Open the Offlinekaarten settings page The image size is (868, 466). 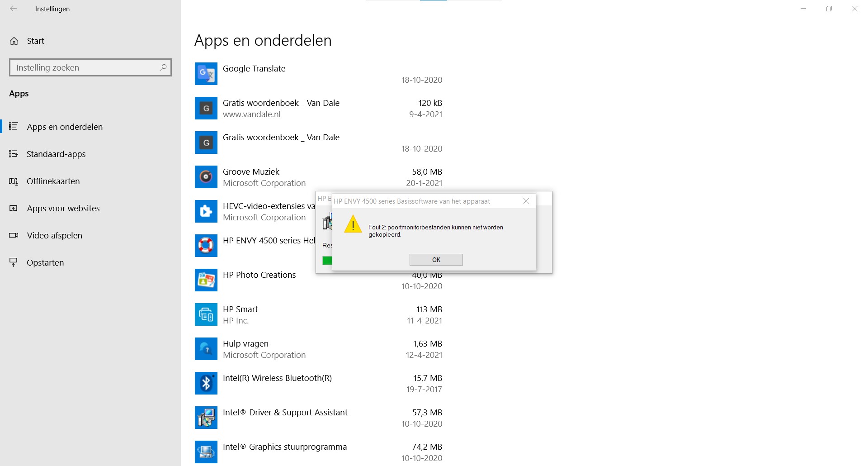click(90, 181)
